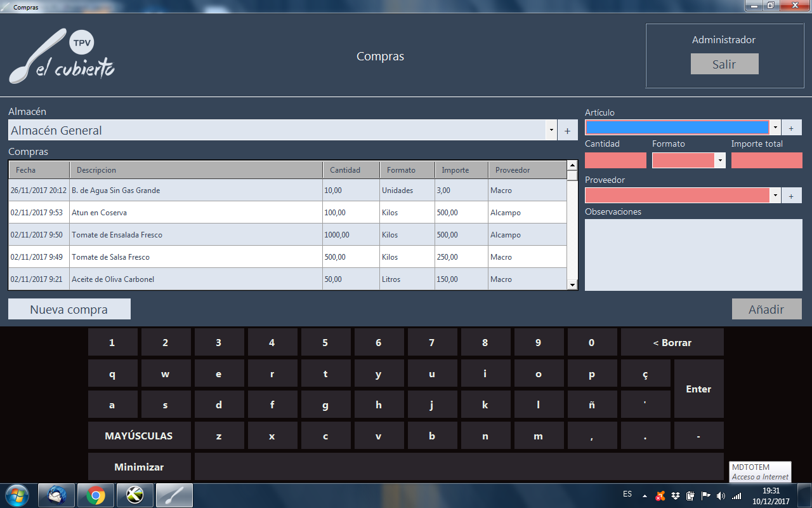The width and height of the screenshot is (812, 508).
Task: Open the Formato dropdown arrow
Action: pyautogui.click(x=720, y=161)
